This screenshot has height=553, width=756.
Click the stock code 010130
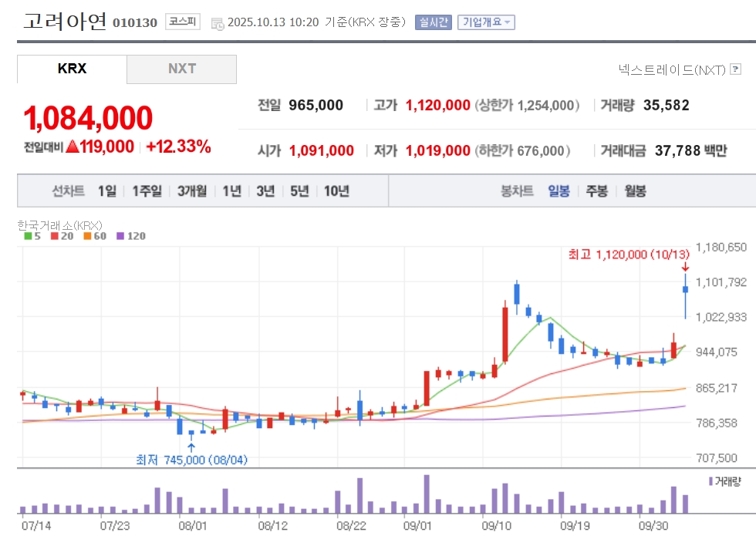coord(135,22)
